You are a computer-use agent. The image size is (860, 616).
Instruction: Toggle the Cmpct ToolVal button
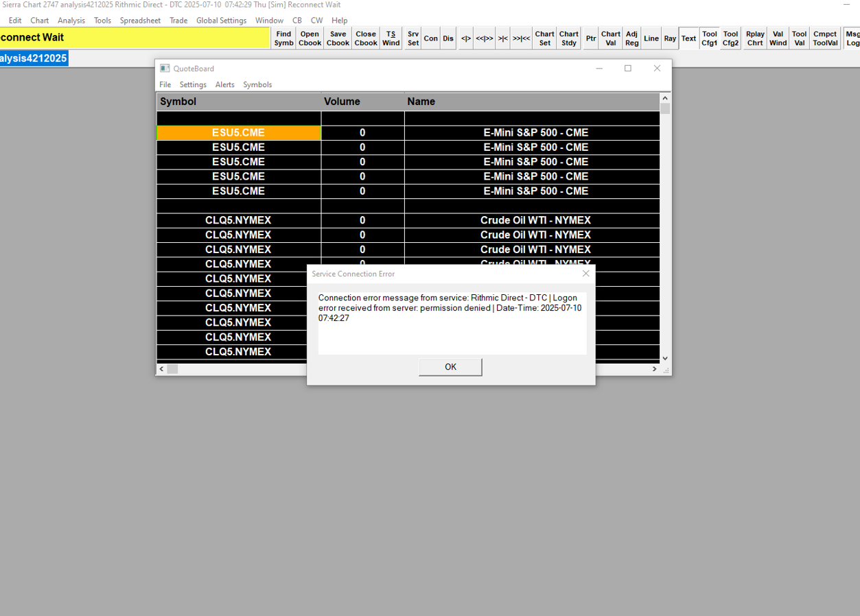pos(826,38)
